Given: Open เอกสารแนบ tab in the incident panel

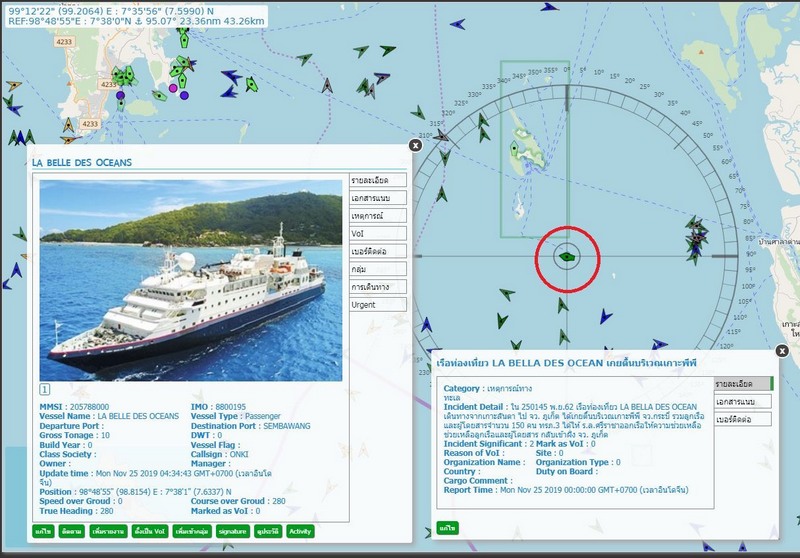Looking at the screenshot, I should coord(742,401).
